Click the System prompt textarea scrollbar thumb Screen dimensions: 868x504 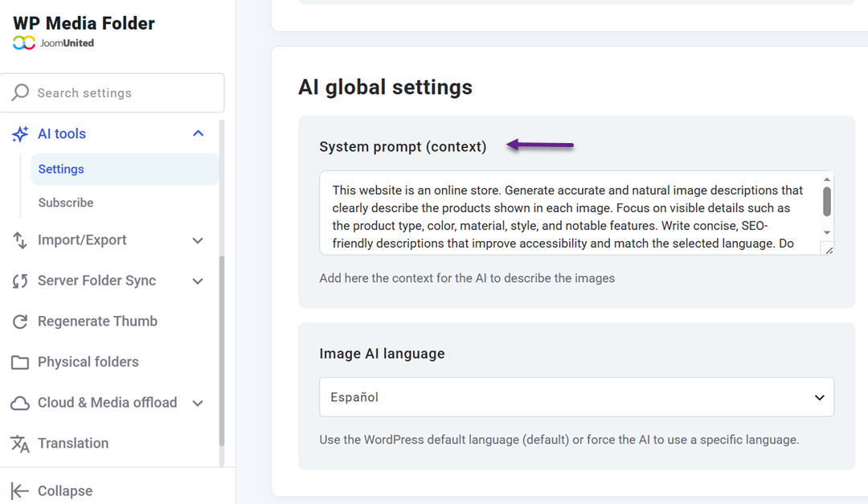(x=826, y=202)
